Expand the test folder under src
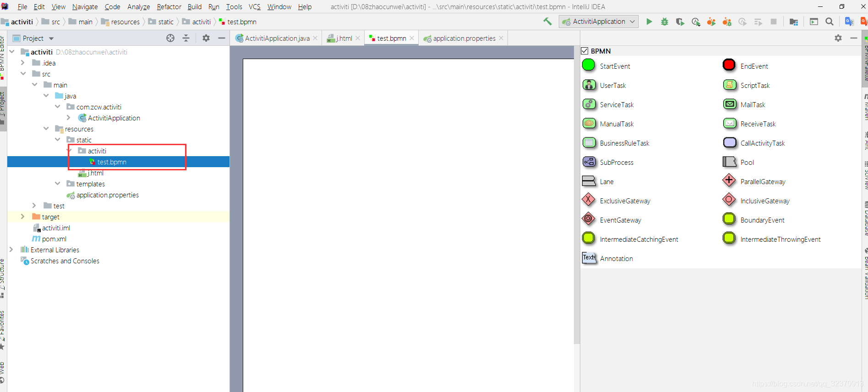The width and height of the screenshot is (868, 392). 34,206
